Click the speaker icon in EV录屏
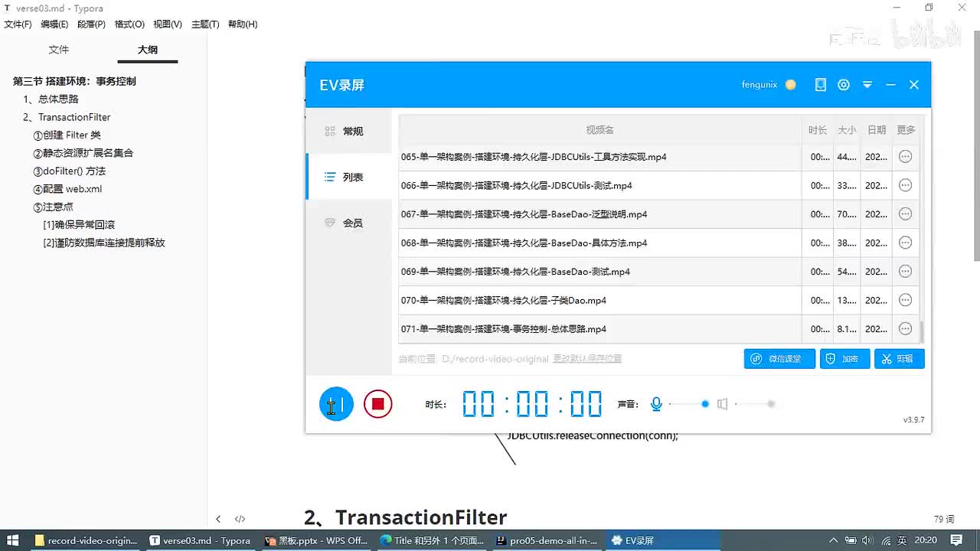 [722, 404]
